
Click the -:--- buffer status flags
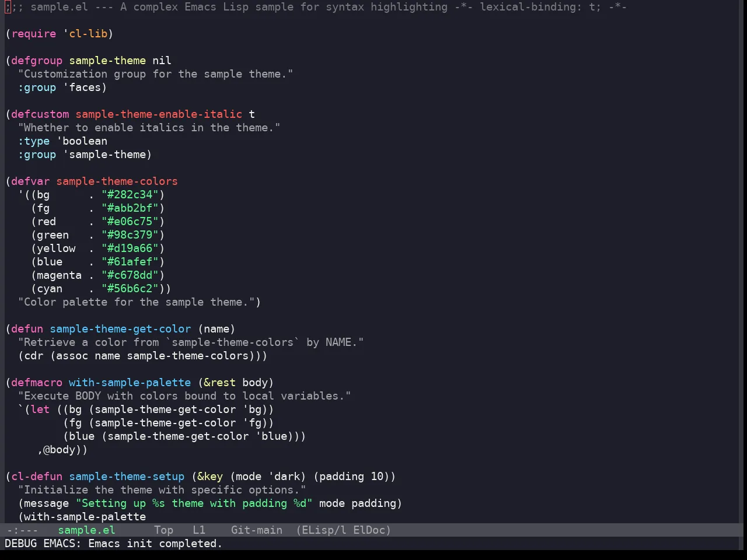click(22, 530)
